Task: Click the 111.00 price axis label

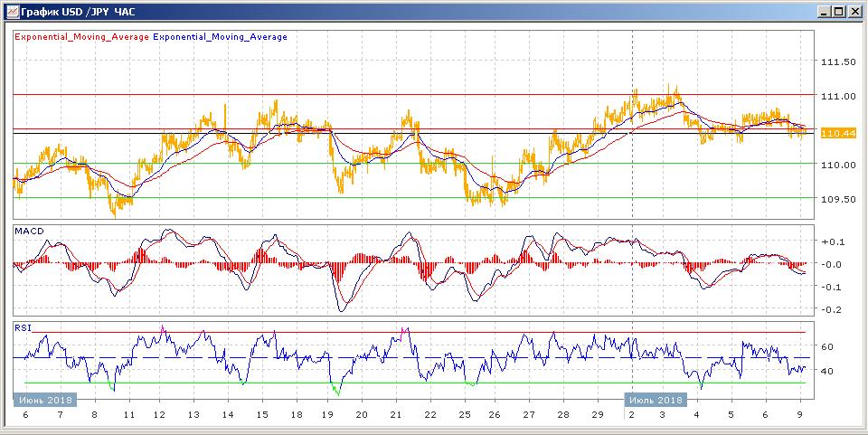Action: 837,96
